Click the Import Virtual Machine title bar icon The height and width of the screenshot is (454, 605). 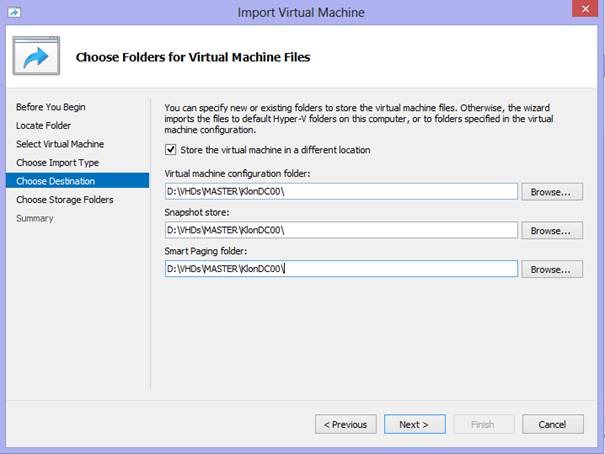14,12
